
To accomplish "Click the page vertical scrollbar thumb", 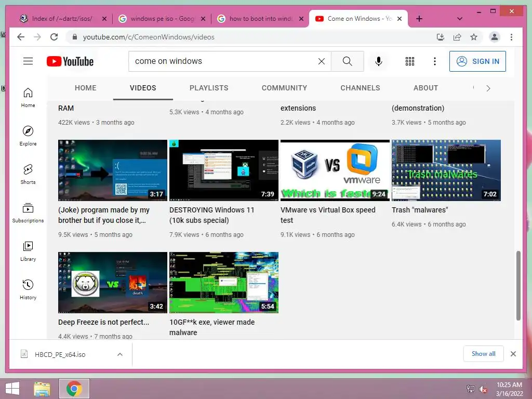I will pyautogui.click(x=518, y=285).
